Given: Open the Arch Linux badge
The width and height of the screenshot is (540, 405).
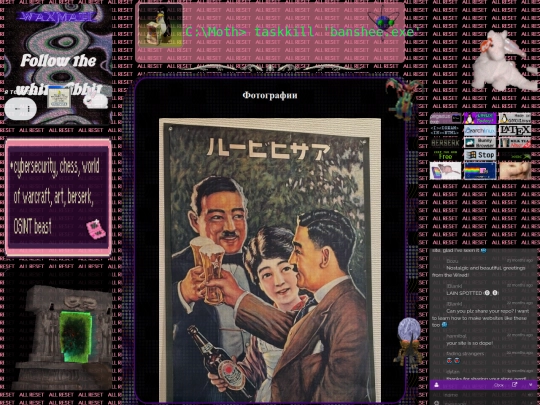Looking at the screenshot, I should 480,131.
